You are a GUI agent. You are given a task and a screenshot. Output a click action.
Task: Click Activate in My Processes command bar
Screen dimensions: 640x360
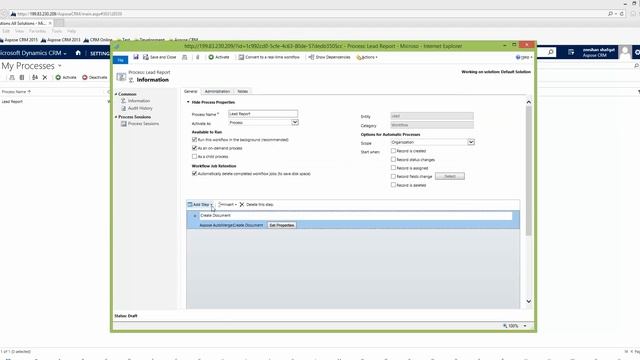pos(66,77)
